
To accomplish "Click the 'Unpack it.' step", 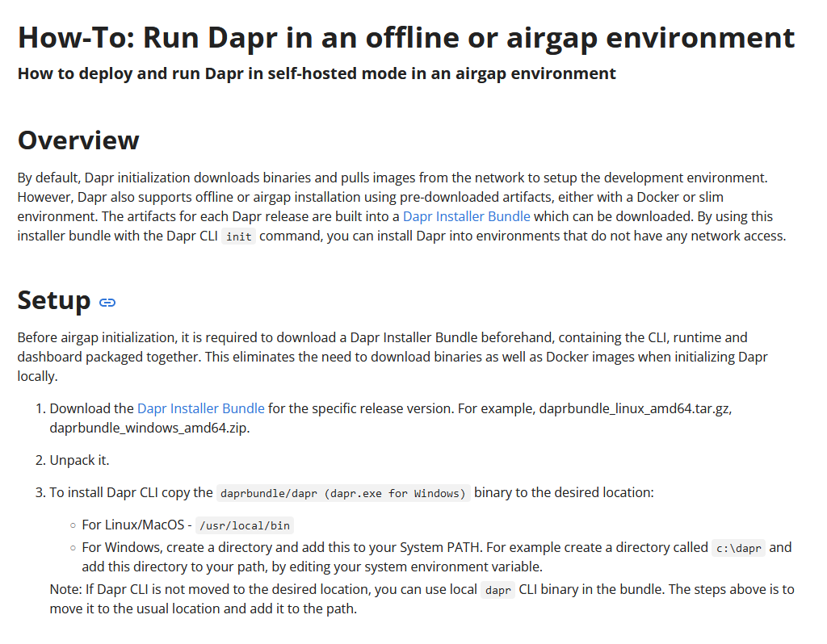I will [x=79, y=460].
